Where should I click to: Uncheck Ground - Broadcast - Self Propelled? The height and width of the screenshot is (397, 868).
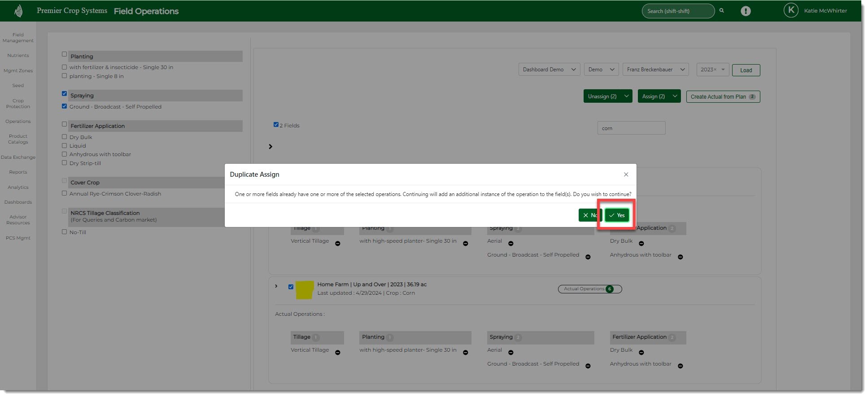click(65, 106)
